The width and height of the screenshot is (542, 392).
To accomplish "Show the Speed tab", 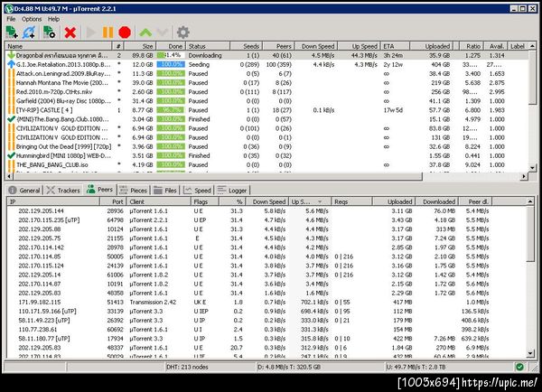I will tap(197, 190).
